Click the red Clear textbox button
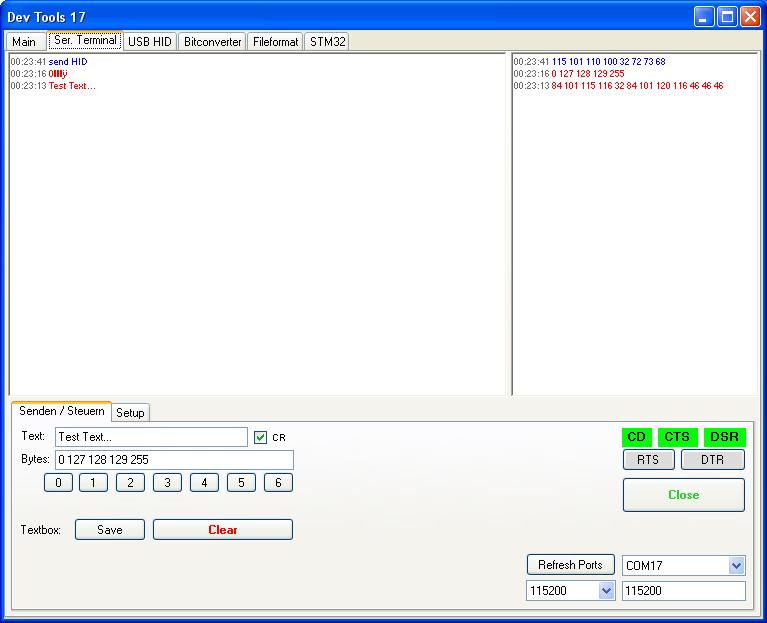 click(222, 530)
